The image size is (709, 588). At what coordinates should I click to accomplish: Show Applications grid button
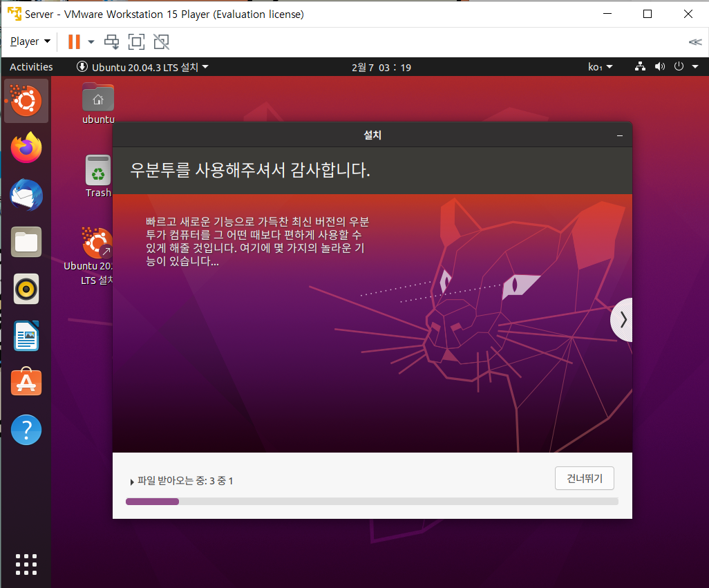26,565
